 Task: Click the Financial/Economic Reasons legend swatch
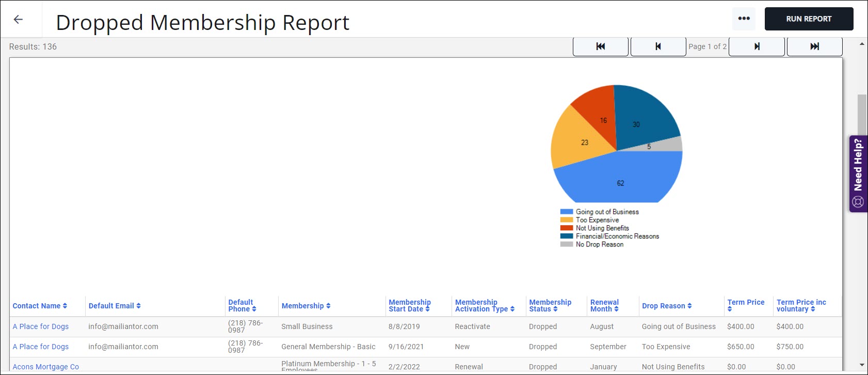tap(567, 236)
